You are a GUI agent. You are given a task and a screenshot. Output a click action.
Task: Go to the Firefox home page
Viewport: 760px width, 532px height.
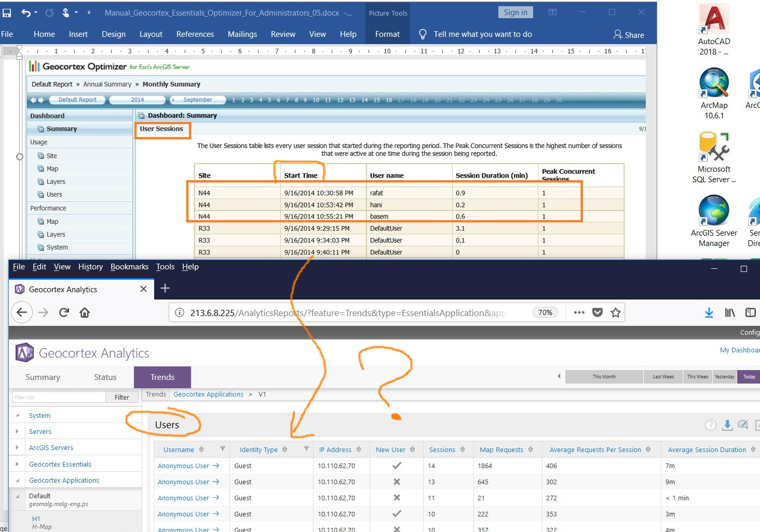[85, 312]
